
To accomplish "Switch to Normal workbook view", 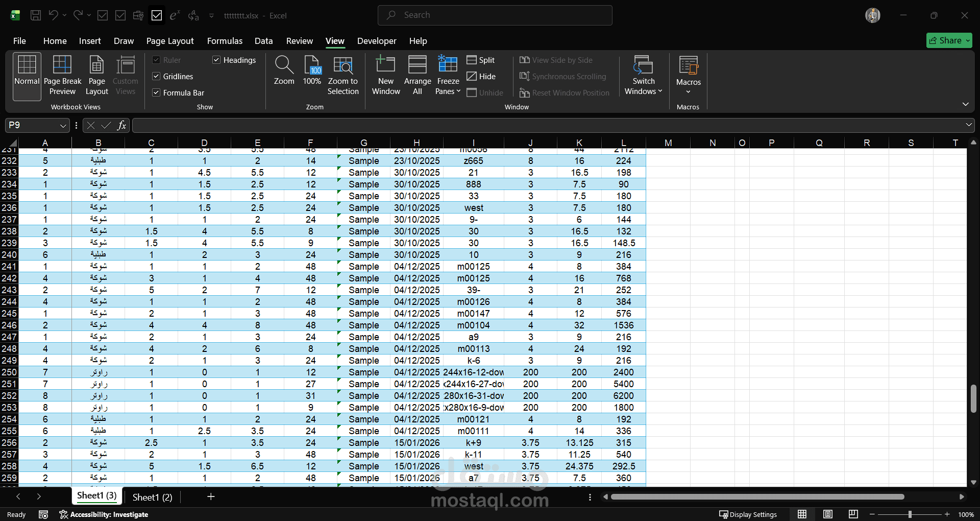I will coord(27,76).
